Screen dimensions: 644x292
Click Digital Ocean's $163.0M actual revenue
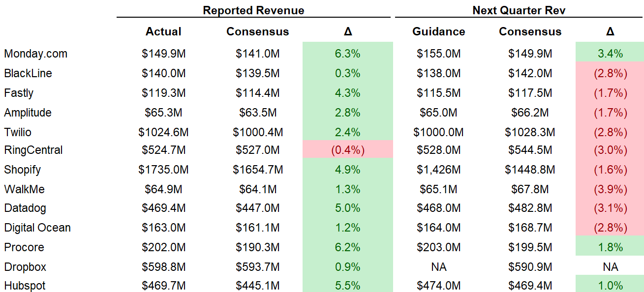click(164, 228)
